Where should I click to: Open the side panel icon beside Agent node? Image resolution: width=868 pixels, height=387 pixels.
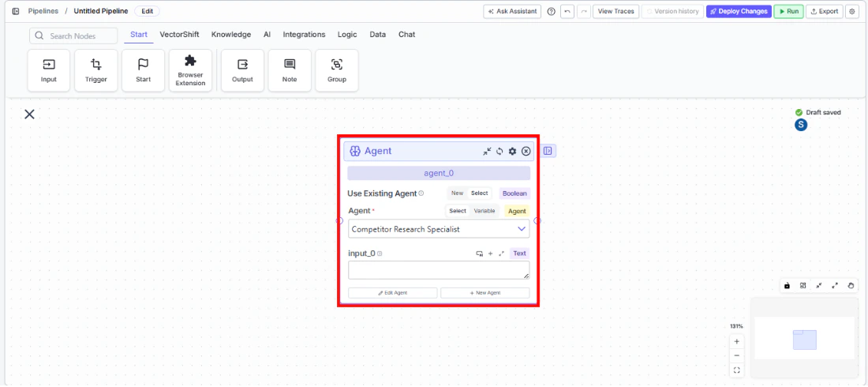[548, 151]
